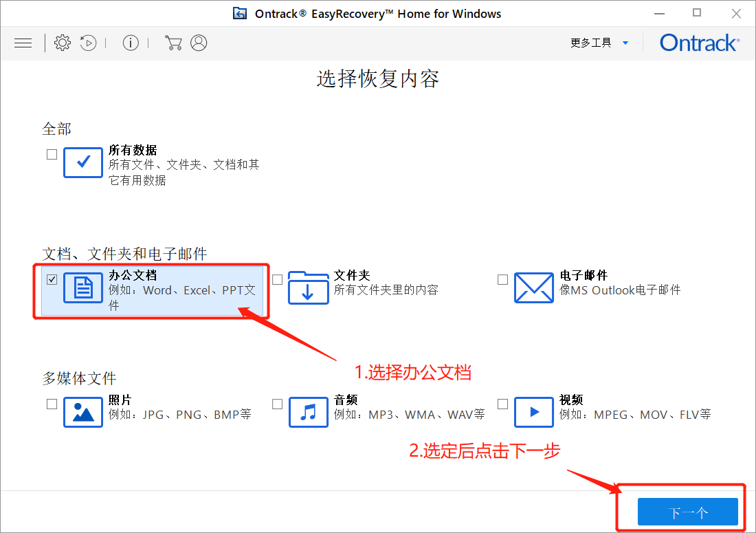Enable the 所有数据 checkbox

(x=52, y=154)
